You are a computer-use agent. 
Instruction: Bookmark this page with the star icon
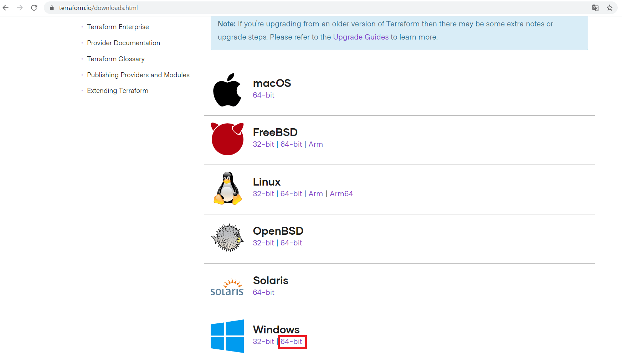610,7
